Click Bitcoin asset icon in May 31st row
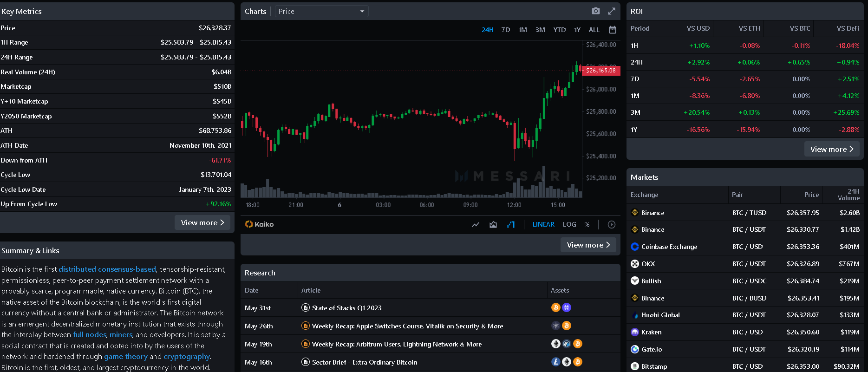Image resolution: width=868 pixels, height=372 pixels. pyautogui.click(x=555, y=307)
